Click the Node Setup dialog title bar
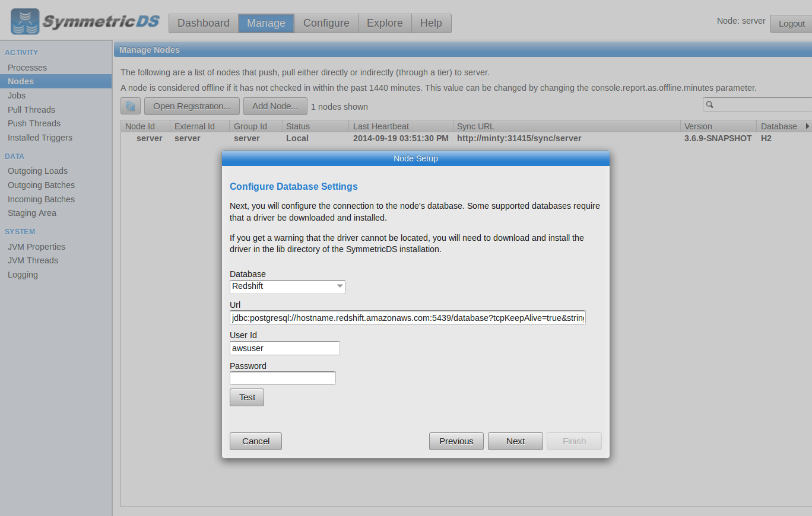812x516 pixels. 415,158
